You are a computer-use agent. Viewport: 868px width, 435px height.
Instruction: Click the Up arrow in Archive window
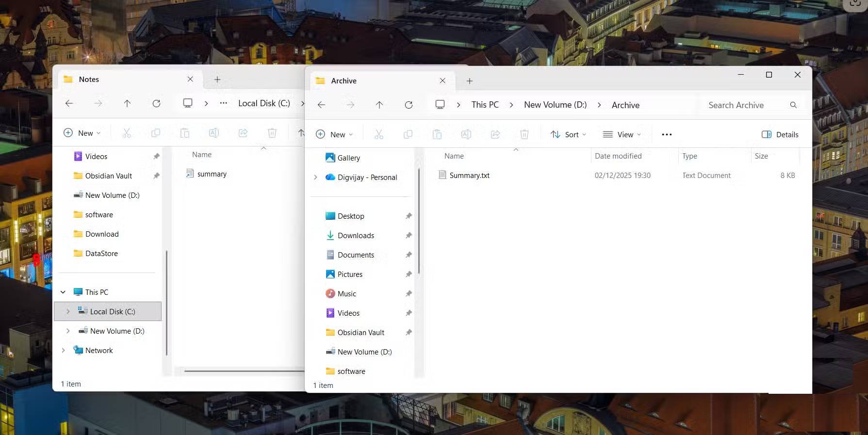click(379, 105)
